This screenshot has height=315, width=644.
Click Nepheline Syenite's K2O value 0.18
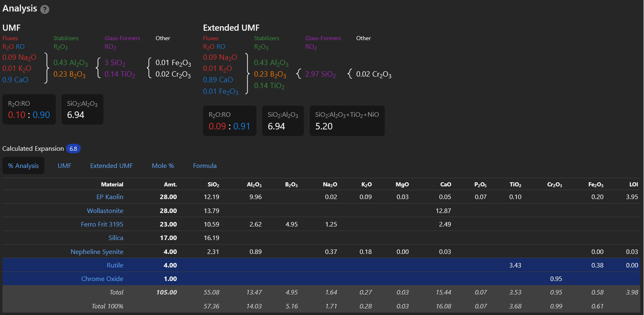tap(366, 252)
